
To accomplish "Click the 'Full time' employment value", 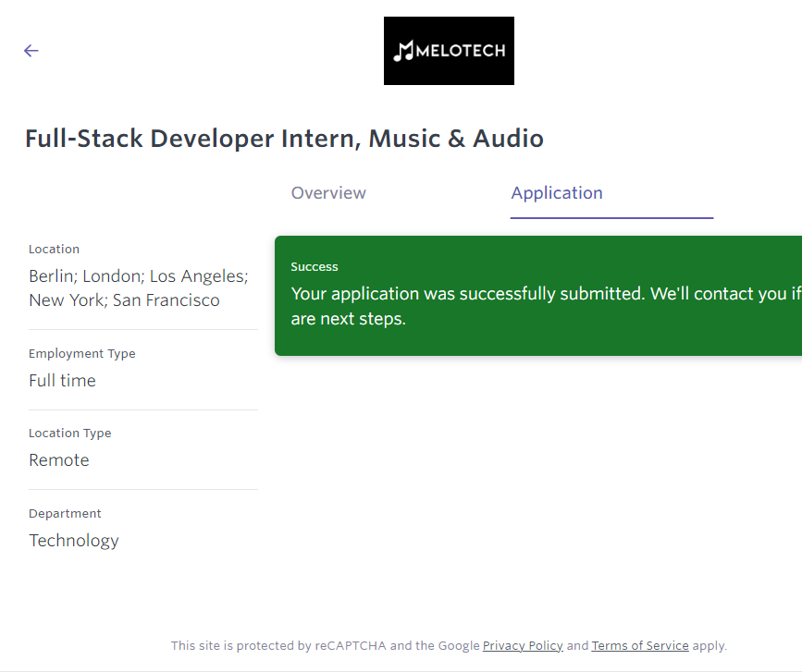I will pyautogui.click(x=62, y=381).
